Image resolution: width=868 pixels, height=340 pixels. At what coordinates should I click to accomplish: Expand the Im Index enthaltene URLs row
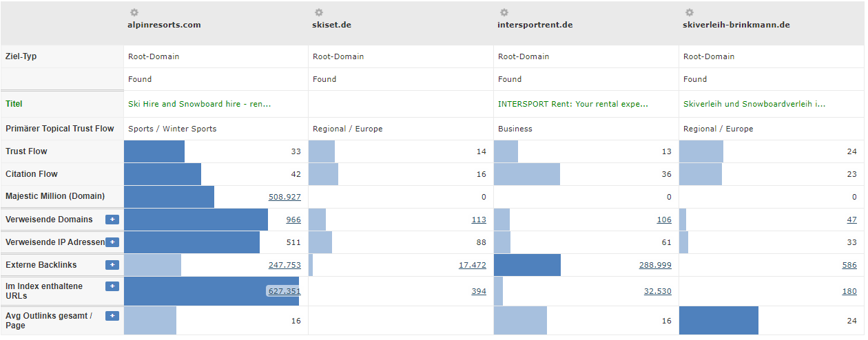point(112,287)
